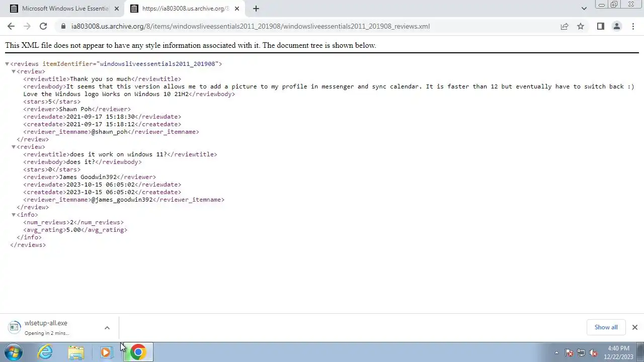This screenshot has height=362, width=644.
Task: Close the Microsoft Windows Live Essentials tab
Action: (117, 9)
